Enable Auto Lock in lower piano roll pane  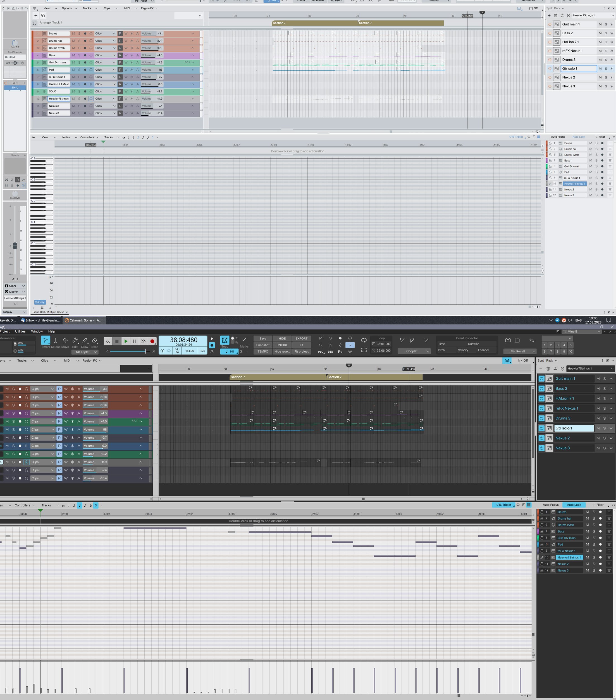tap(574, 505)
